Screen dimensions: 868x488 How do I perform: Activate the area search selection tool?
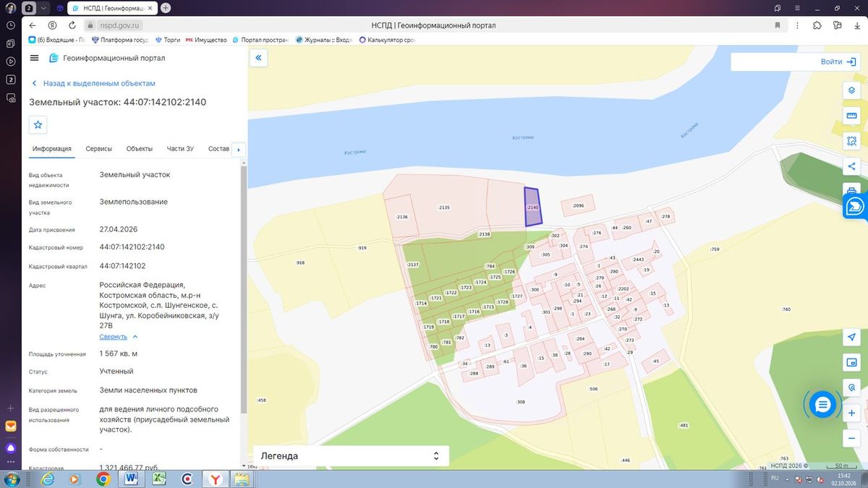[x=852, y=141]
